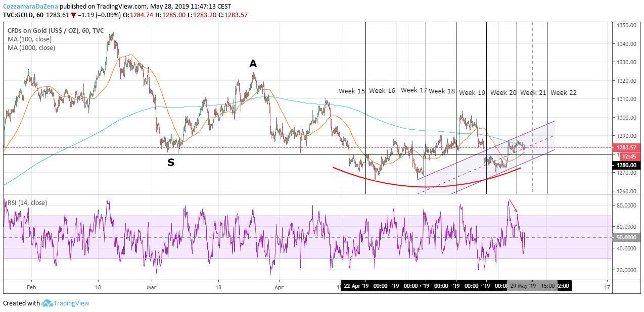The height and width of the screenshot is (312, 644).
Task: Click the red 1283.57 current price tag on the axis
Action: pos(627,148)
